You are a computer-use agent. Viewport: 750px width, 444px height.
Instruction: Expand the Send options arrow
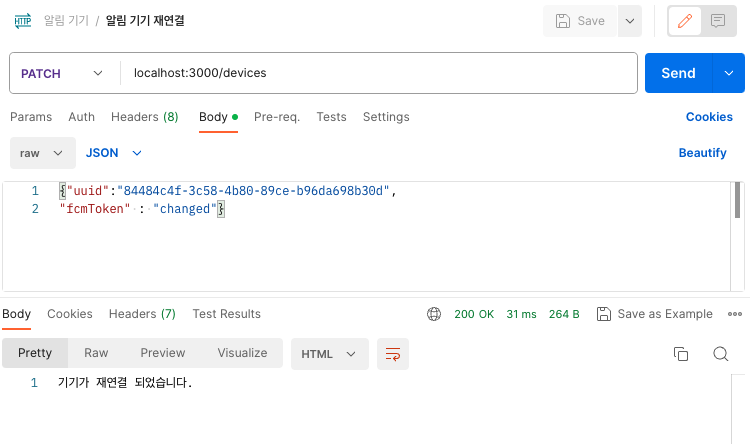click(728, 73)
